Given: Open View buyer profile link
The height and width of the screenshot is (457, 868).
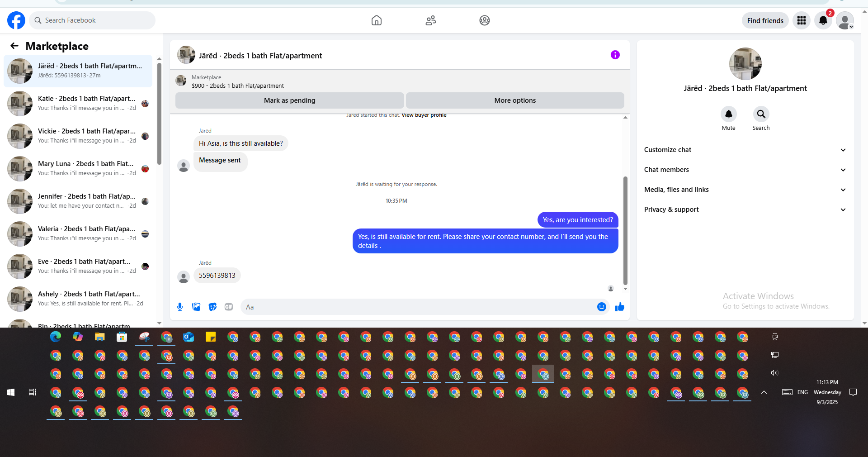Looking at the screenshot, I should [x=424, y=115].
